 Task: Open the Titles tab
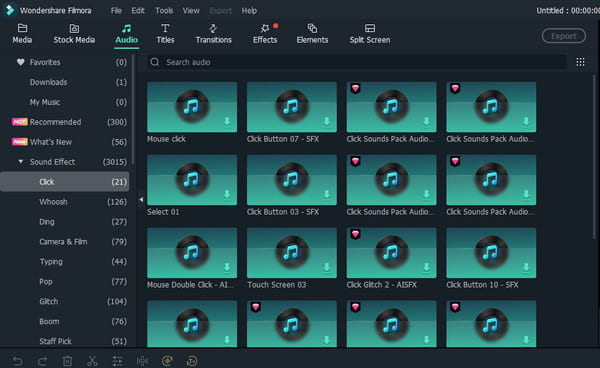165,34
